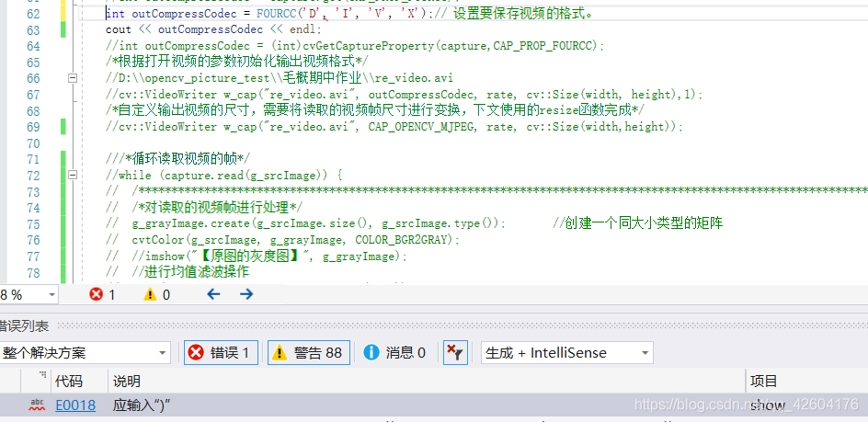Click the IntelliSense error icon beside E0018
The image size is (868, 422).
(37, 405)
